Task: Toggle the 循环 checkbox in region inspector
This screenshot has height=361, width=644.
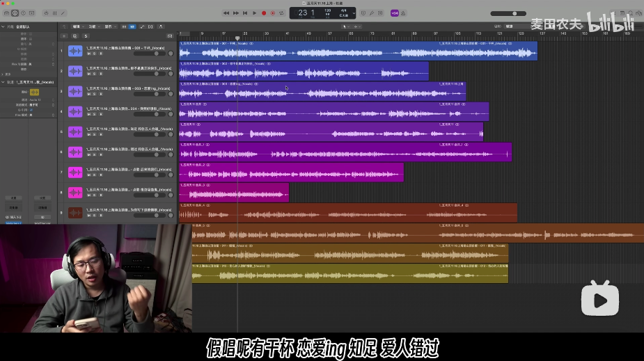Action: (31, 39)
